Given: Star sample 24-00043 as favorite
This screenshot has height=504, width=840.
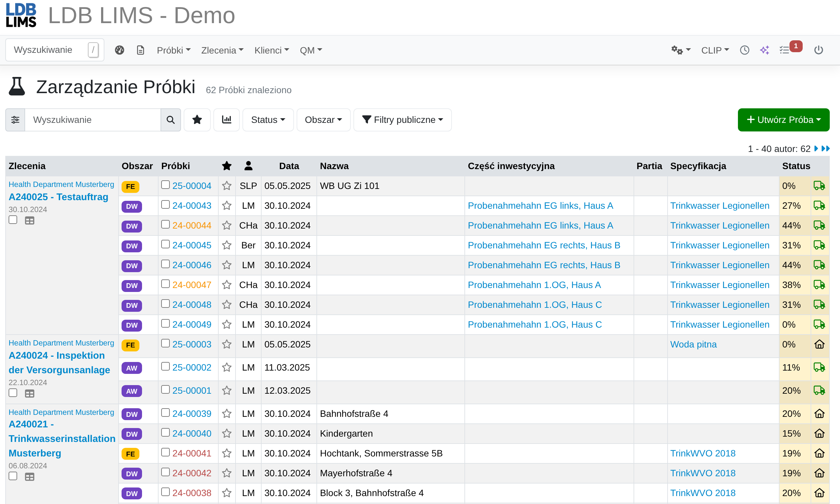Looking at the screenshot, I should pyautogui.click(x=227, y=206).
